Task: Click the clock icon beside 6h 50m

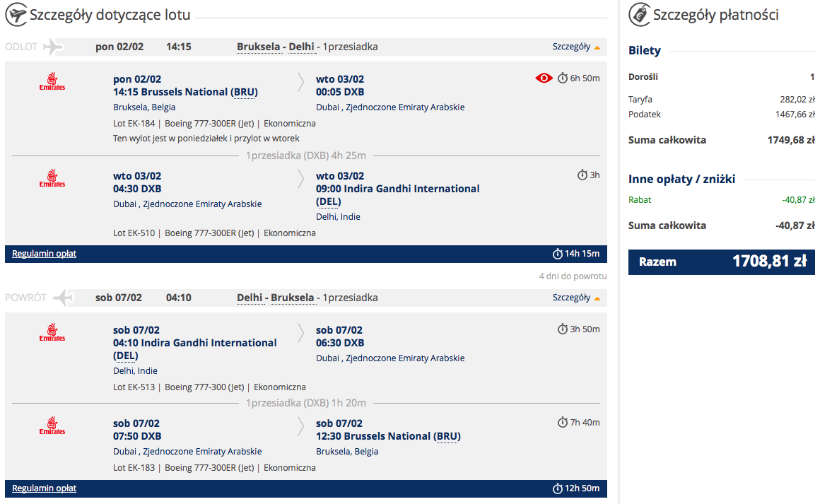Action: 563,78
